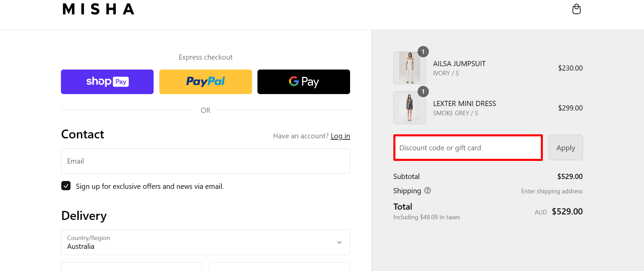Select the LEXTER MINI DRESS item row

pyautogui.click(x=465, y=103)
